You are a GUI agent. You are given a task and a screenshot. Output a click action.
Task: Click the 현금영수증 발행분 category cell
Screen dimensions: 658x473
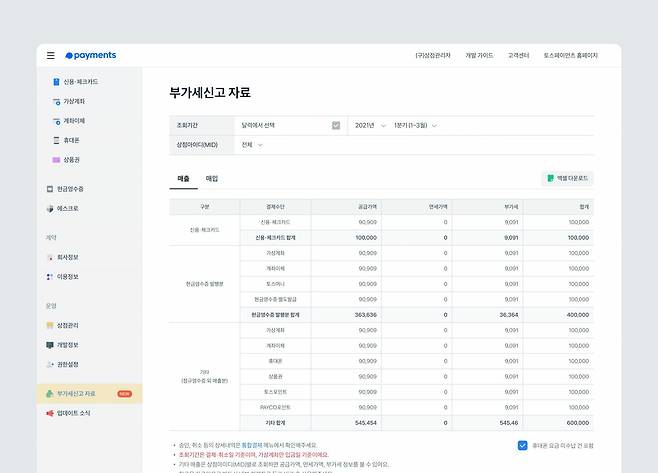tap(204, 284)
